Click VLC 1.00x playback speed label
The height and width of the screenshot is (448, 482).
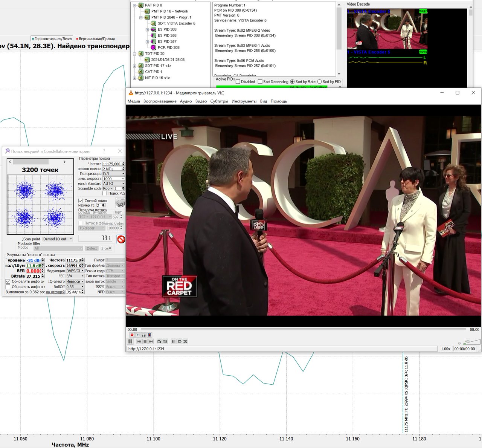coord(445,349)
